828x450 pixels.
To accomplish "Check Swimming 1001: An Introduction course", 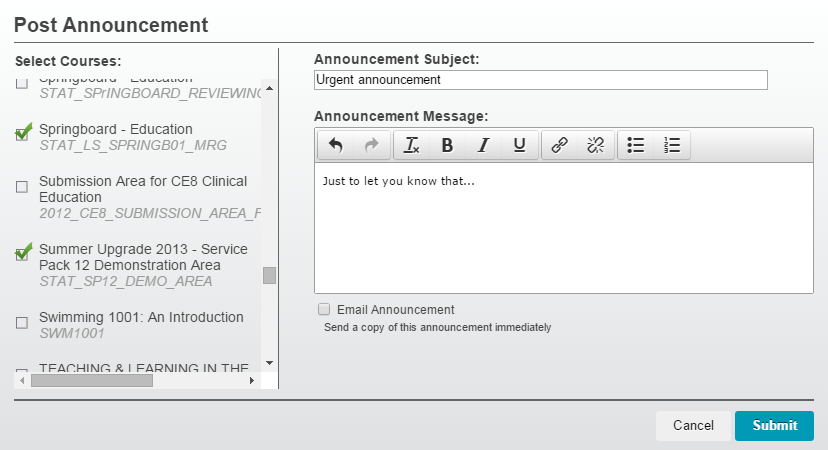I will click(x=22, y=323).
